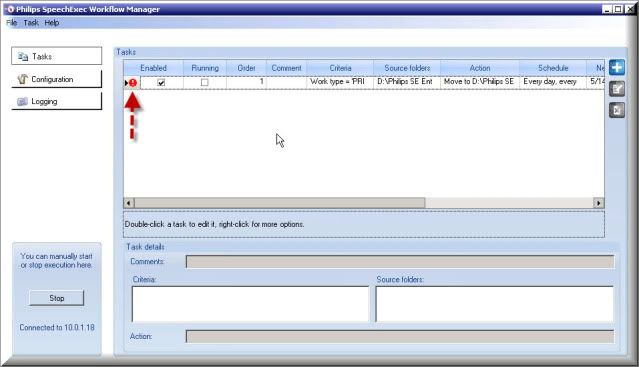The height and width of the screenshot is (367, 639).
Task: Click the delete task icon
Action: coord(617,110)
